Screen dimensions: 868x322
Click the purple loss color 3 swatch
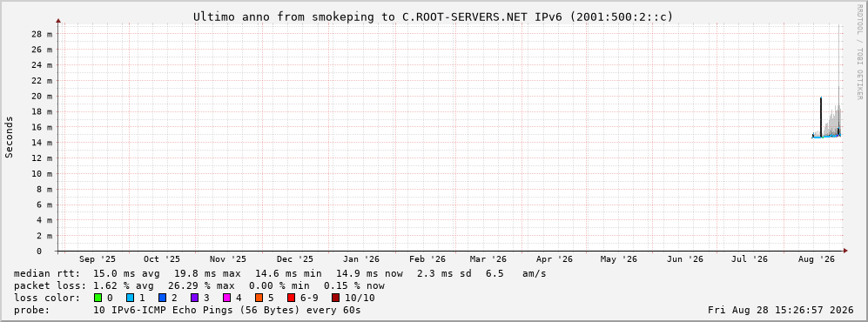pos(195,298)
